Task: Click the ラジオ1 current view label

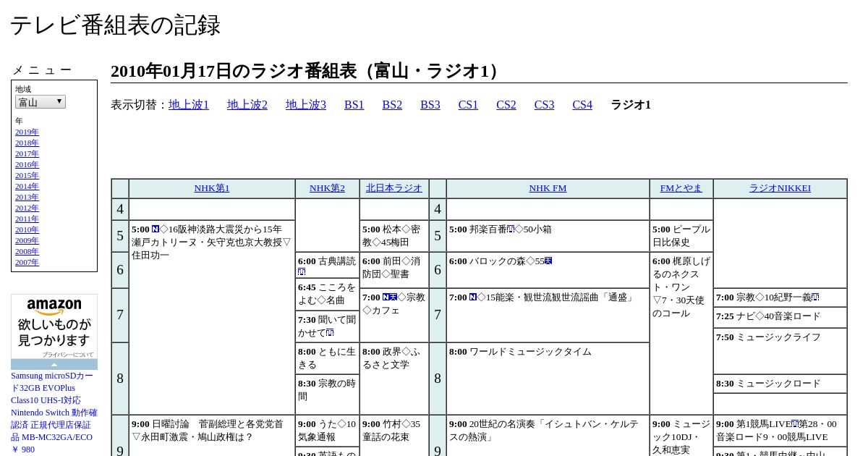Action: (631, 105)
